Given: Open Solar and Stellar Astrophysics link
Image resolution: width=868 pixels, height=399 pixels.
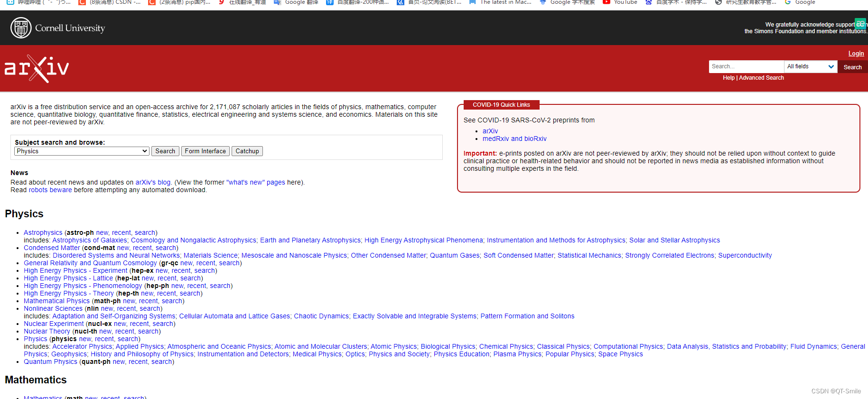Looking at the screenshot, I should pos(674,240).
